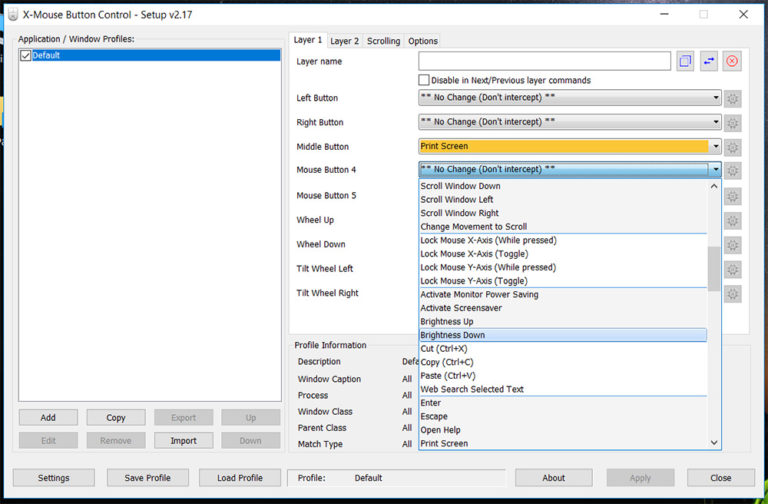Click the X-Mouse app icon in title bar
Image resolution: width=768 pixels, height=504 pixels.
(13, 15)
